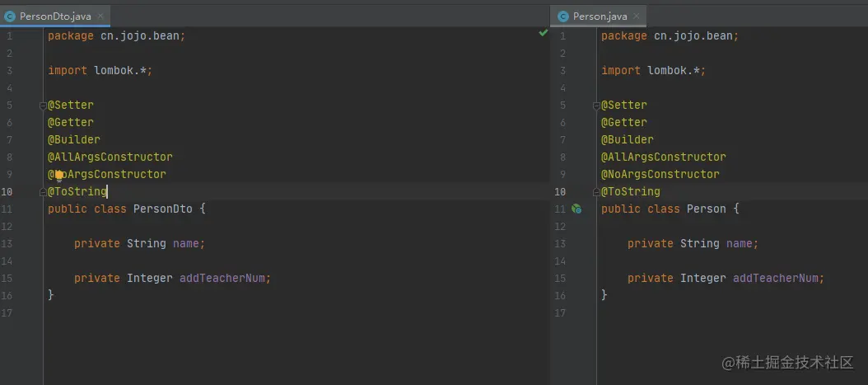Click import lombok.*; in Person.java
868x385 pixels.
point(654,70)
